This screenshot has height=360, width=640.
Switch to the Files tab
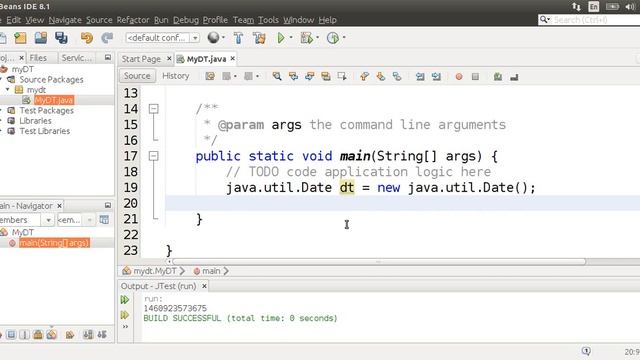(x=38, y=58)
